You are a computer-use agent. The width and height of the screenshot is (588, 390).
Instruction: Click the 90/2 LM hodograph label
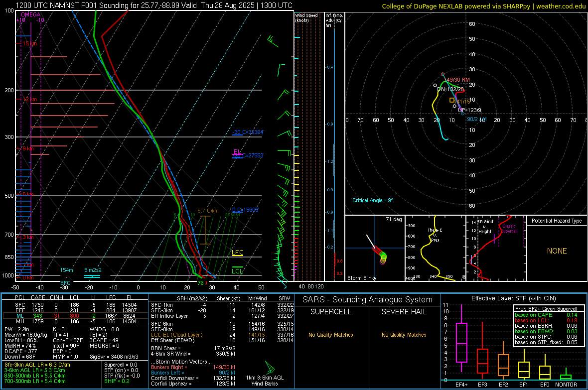pos(476,119)
